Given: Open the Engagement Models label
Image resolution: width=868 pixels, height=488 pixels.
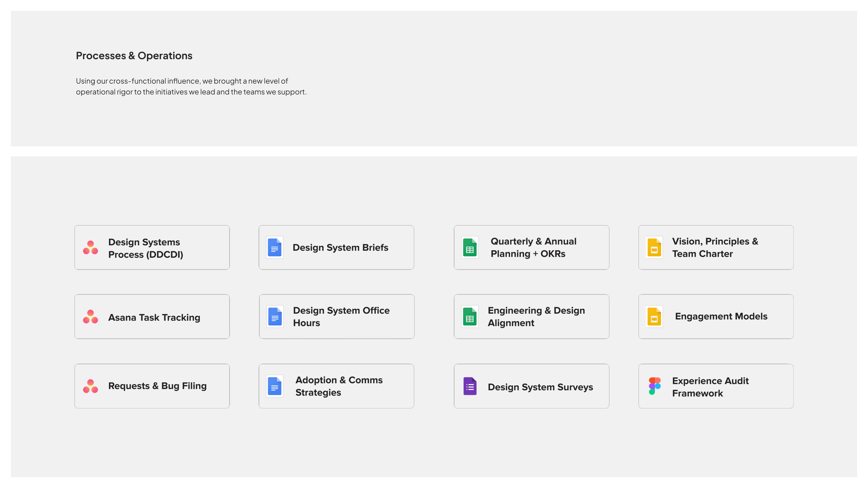Looking at the screenshot, I should point(721,316).
